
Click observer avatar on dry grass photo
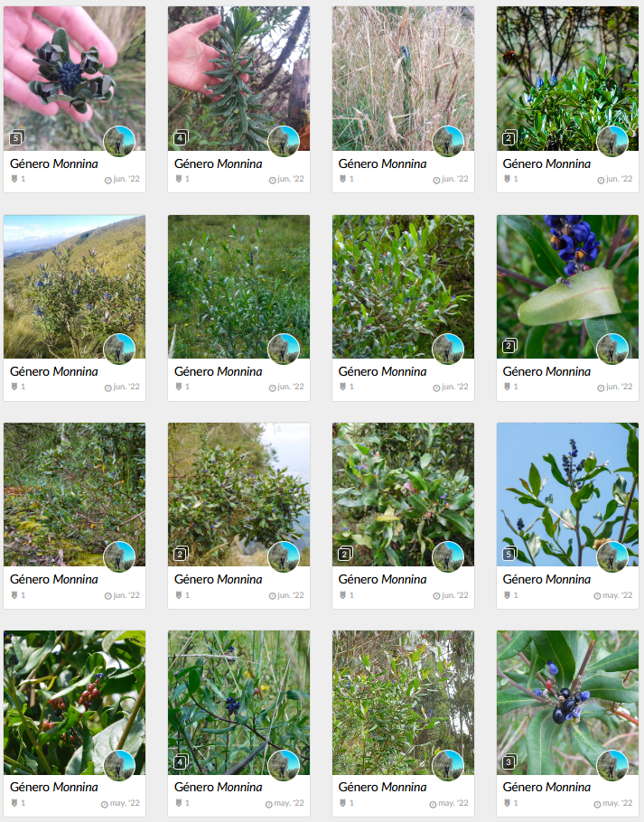(448, 142)
